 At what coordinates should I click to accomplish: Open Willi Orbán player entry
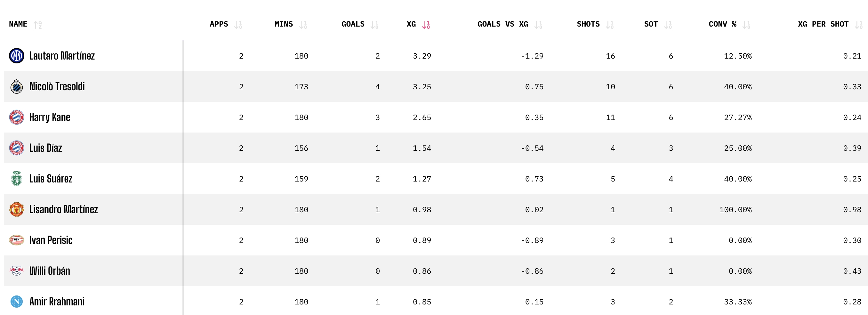coord(50,271)
